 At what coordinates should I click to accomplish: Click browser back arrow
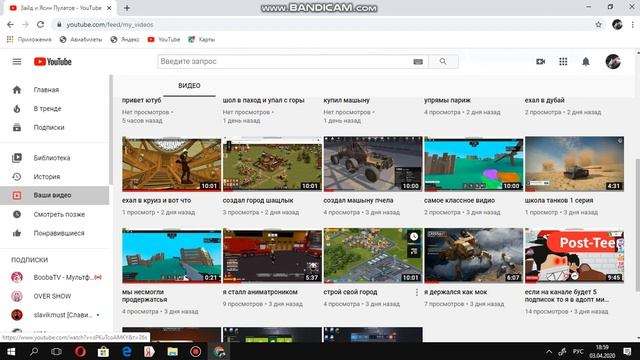click(x=10, y=24)
